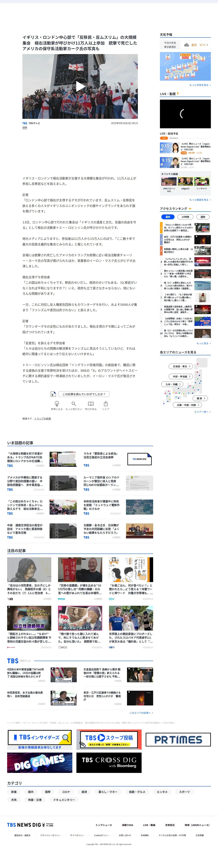This screenshot has width=218, height=868.
Task: Click the TBSスクープ投稿 banner
Action: [x=109, y=740]
